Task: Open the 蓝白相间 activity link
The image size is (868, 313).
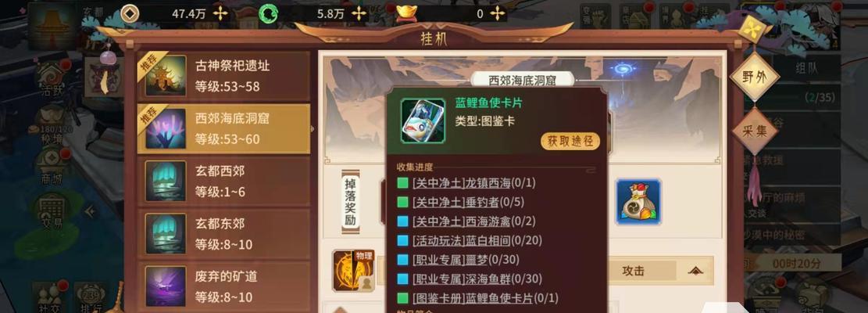Action: (477, 240)
